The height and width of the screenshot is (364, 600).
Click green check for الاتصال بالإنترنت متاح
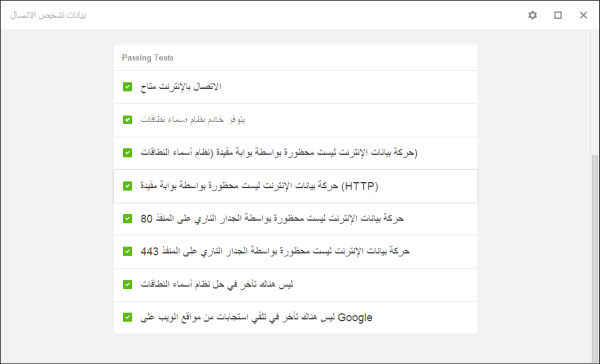tap(127, 87)
